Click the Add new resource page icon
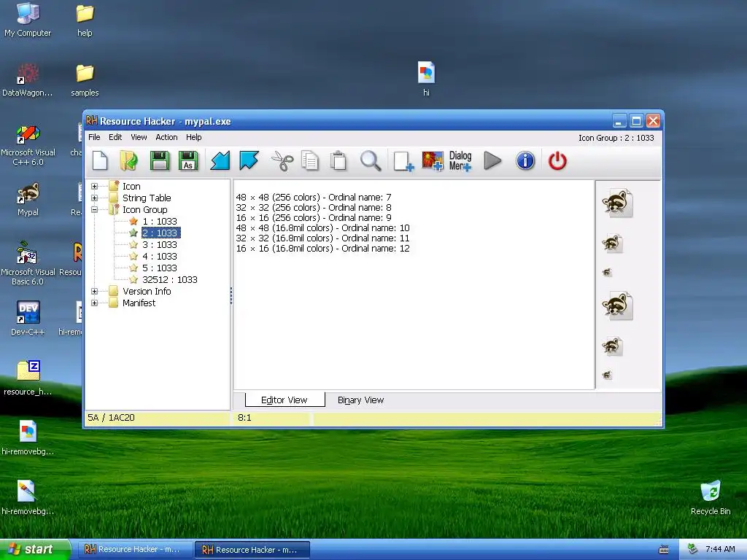 pos(403,161)
